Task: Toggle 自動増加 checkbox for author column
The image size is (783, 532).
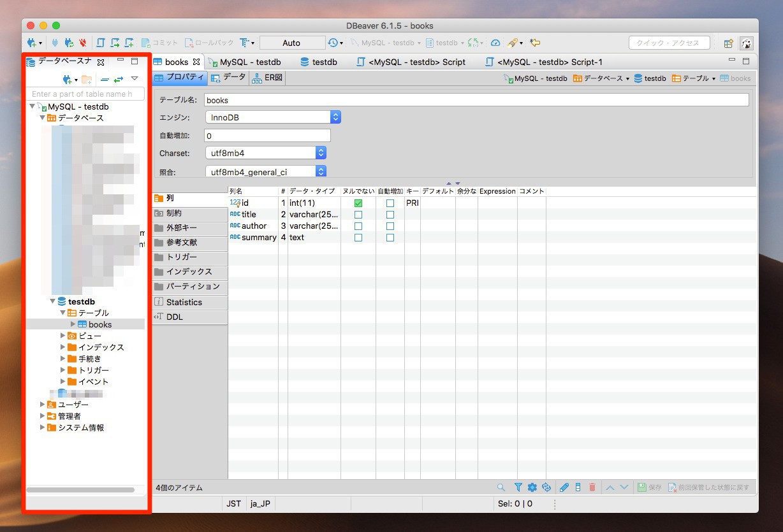Action: point(390,226)
